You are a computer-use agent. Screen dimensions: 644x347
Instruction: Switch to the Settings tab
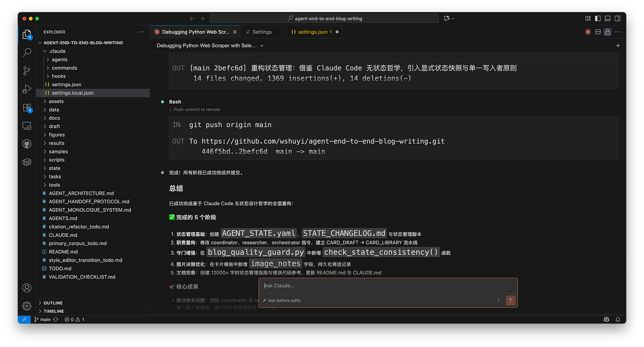[262, 32]
